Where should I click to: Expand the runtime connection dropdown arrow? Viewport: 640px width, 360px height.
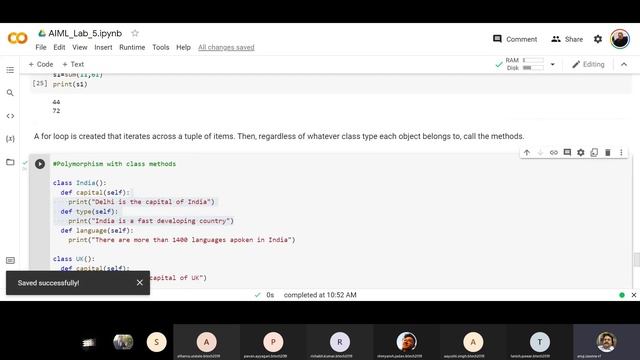[552, 64]
